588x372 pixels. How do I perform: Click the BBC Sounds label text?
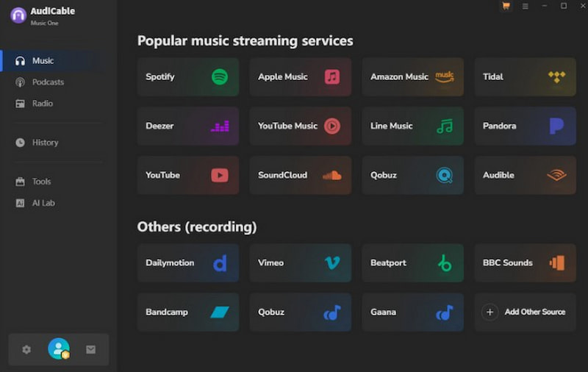click(508, 263)
